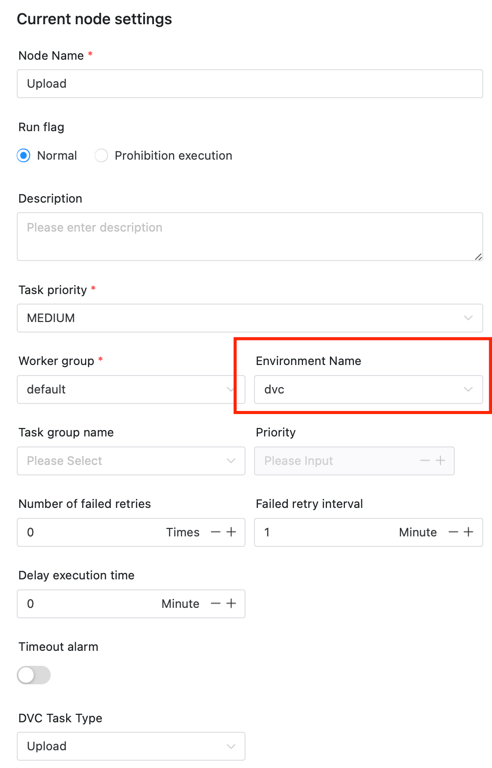Click plus icon for Failed retry interval

point(468,532)
